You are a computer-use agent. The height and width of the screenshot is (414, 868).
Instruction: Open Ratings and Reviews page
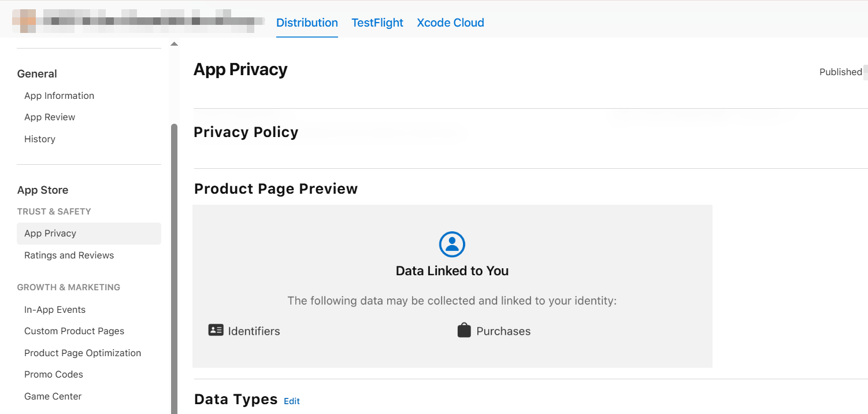click(x=69, y=255)
